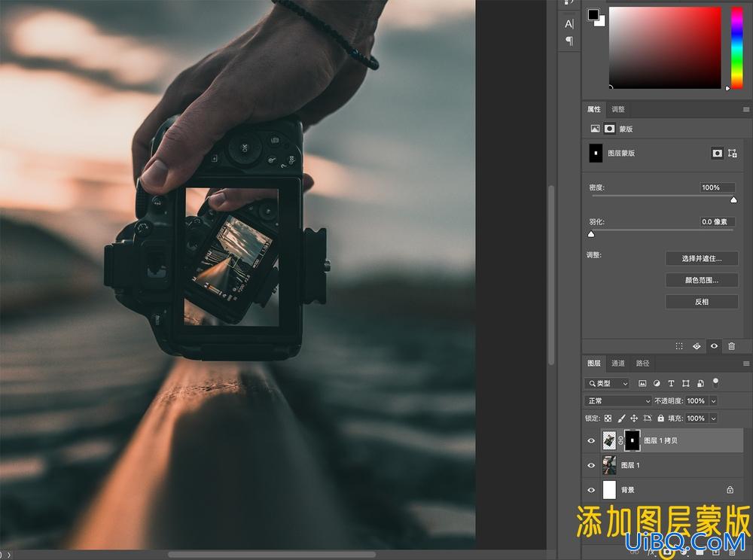Hide the 背景 layer

pos(591,490)
